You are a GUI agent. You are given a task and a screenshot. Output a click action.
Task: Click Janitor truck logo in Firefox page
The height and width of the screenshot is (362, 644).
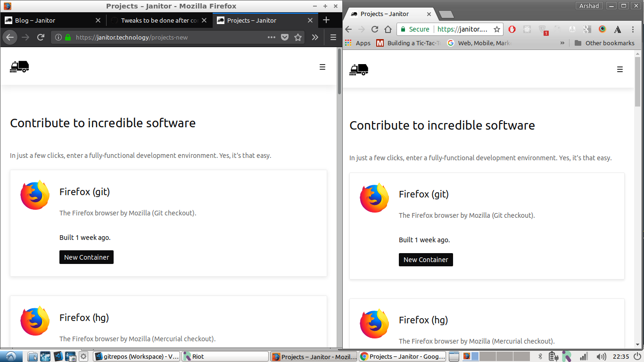point(19,67)
